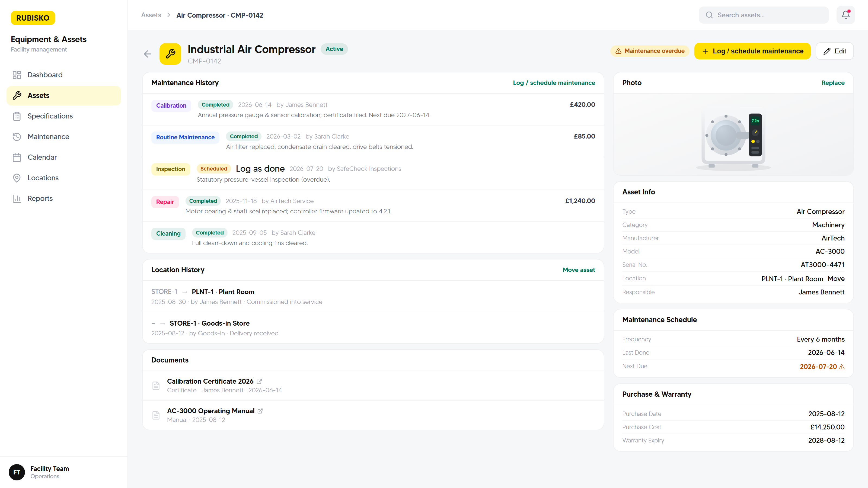Click the pencil icon on Edit button

click(827, 51)
